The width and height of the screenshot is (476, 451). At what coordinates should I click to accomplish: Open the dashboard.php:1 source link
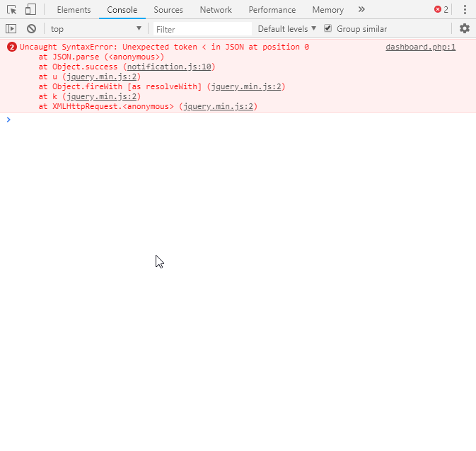420,47
